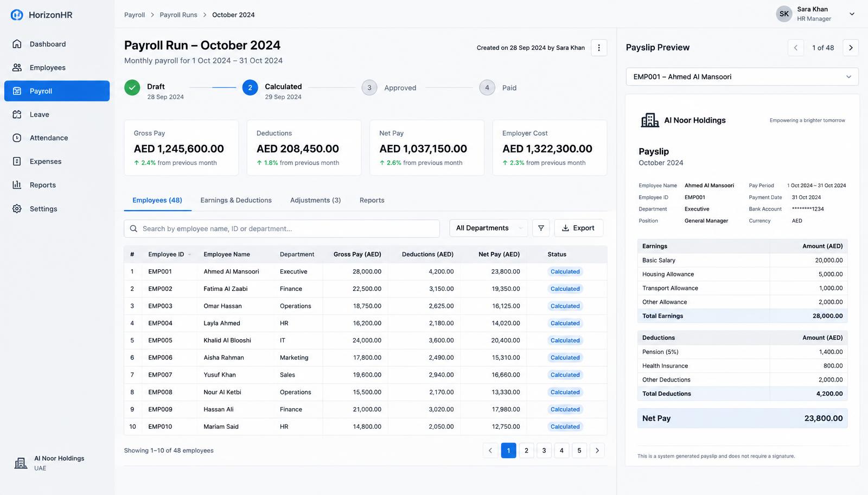Click the Export button
This screenshot has width=868, height=495.
tap(578, 228)
